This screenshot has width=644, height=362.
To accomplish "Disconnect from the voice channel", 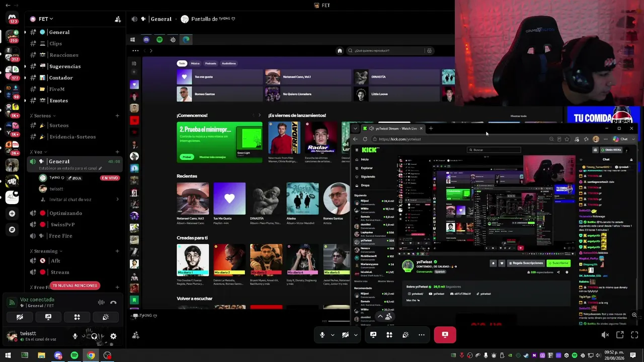I will pyautogui.click(x=113, y=303).
